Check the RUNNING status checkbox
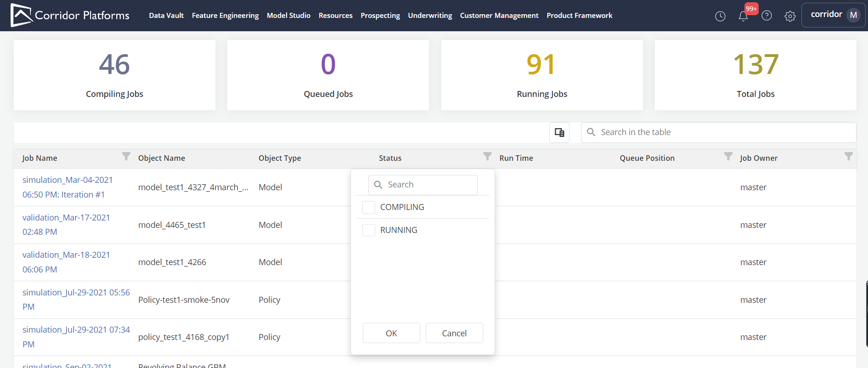 [x=369, y=230]
